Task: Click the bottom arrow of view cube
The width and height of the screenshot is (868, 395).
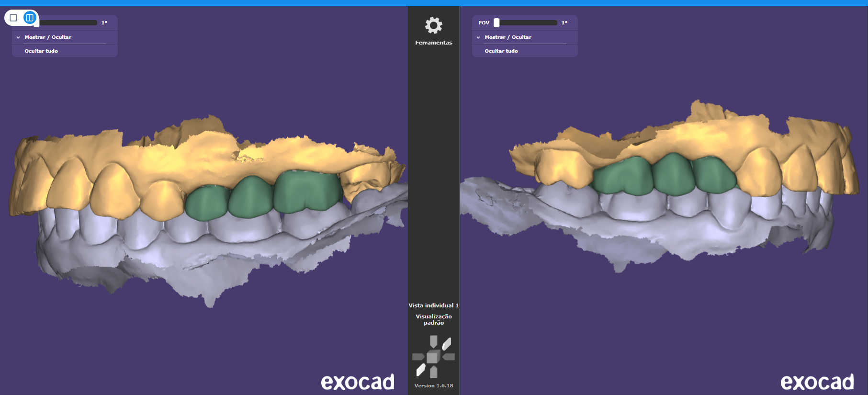Action: pos(433,372)
